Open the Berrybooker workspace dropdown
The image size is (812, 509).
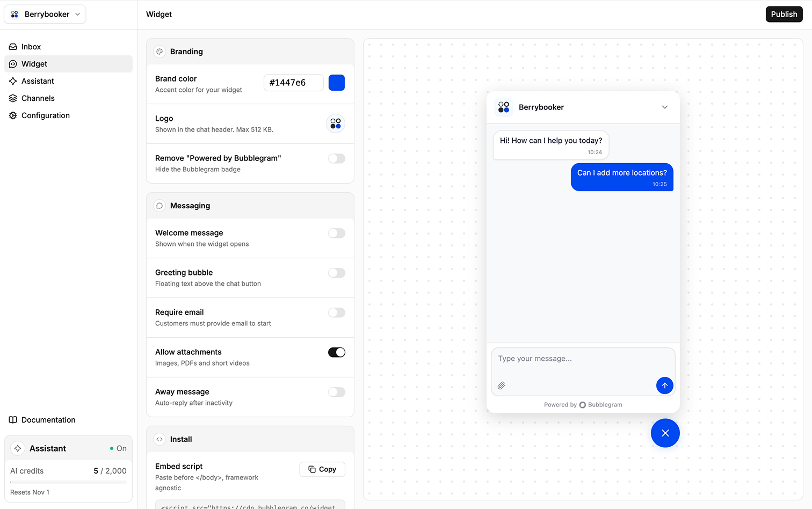(45, 14)
